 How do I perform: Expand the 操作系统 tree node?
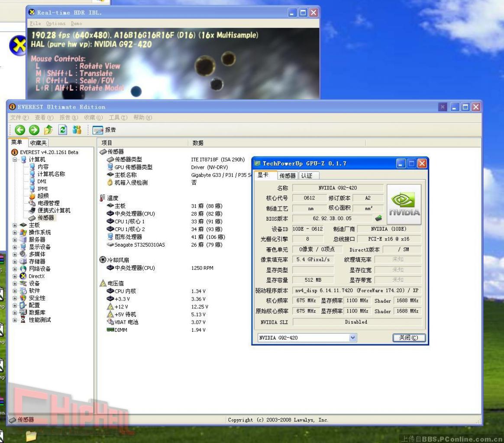tap(15, 233)
